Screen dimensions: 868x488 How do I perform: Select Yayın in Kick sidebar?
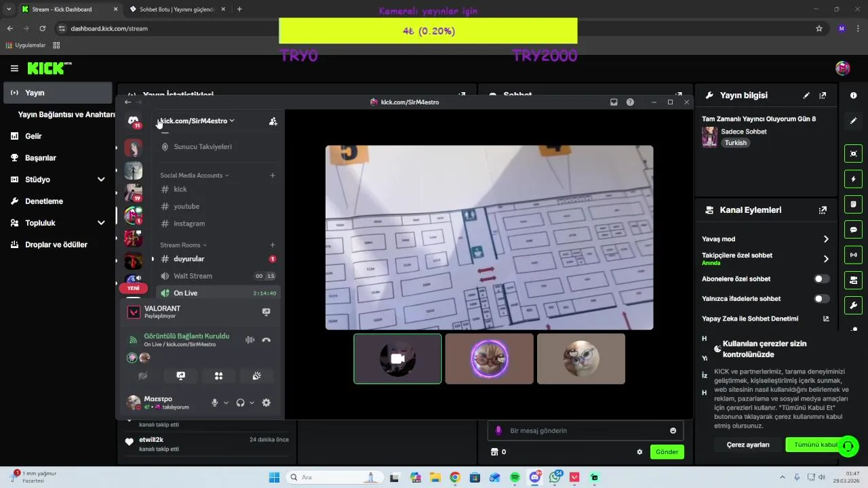pyautogui.click(x=58, y=93)
